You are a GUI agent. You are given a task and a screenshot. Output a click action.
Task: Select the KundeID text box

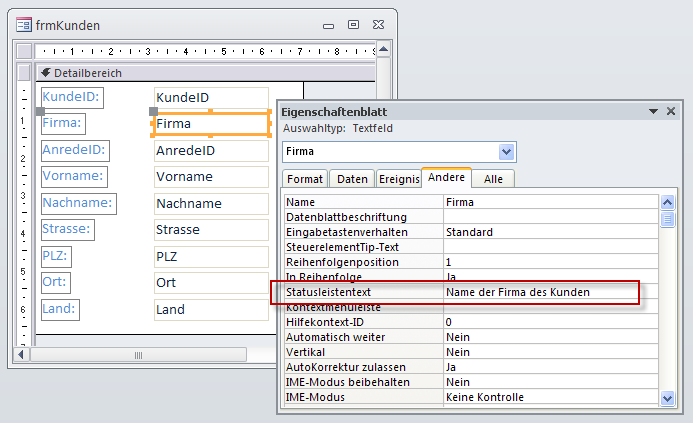[x=211, y=97]
